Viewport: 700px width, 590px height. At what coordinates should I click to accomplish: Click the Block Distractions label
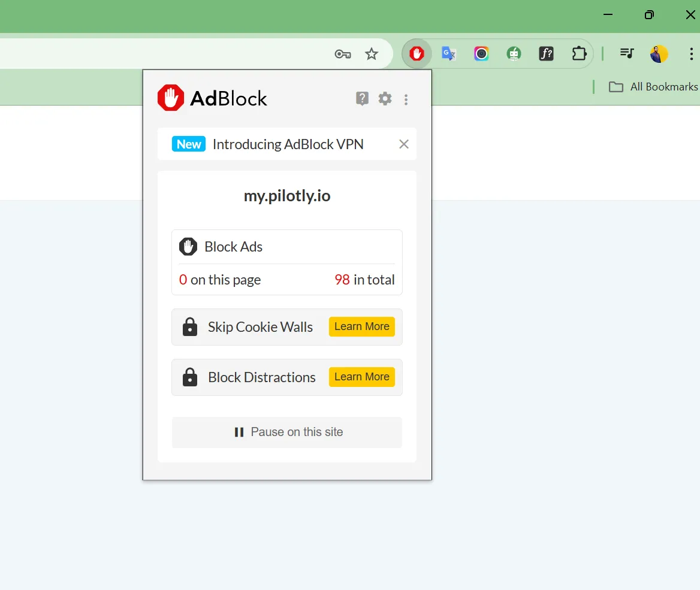262,377
